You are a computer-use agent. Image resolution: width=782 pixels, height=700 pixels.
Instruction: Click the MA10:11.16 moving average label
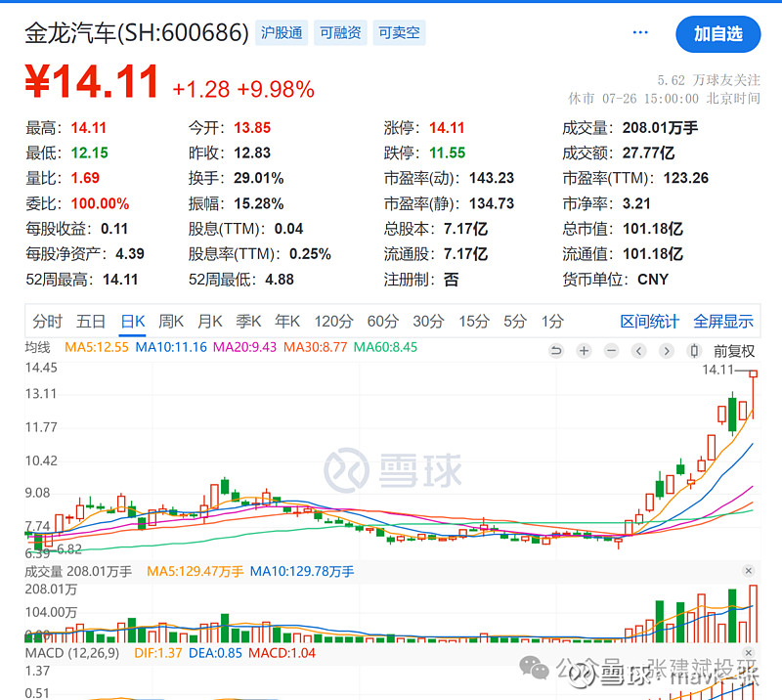(x=171, y=347)
